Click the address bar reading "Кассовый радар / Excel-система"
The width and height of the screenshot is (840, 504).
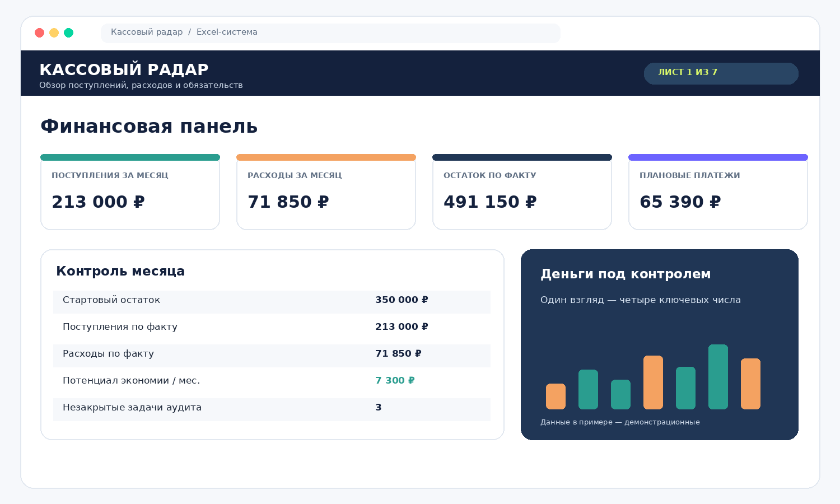point(330,33)
